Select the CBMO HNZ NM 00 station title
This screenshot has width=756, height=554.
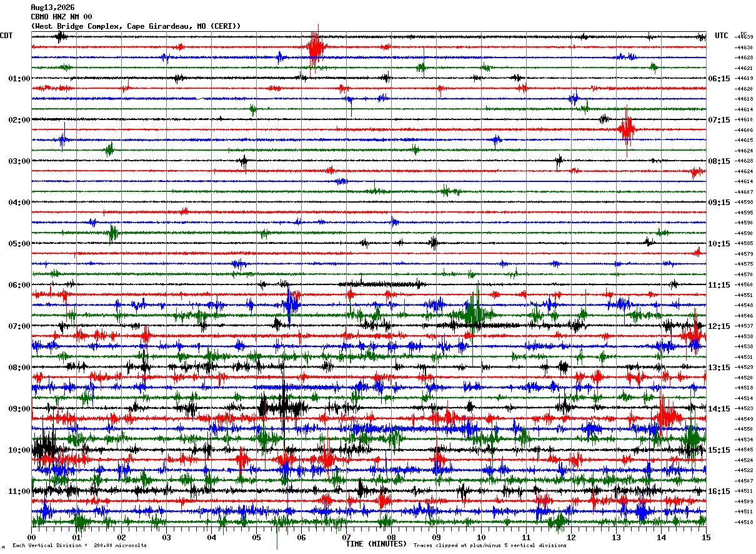coord(61,17)
